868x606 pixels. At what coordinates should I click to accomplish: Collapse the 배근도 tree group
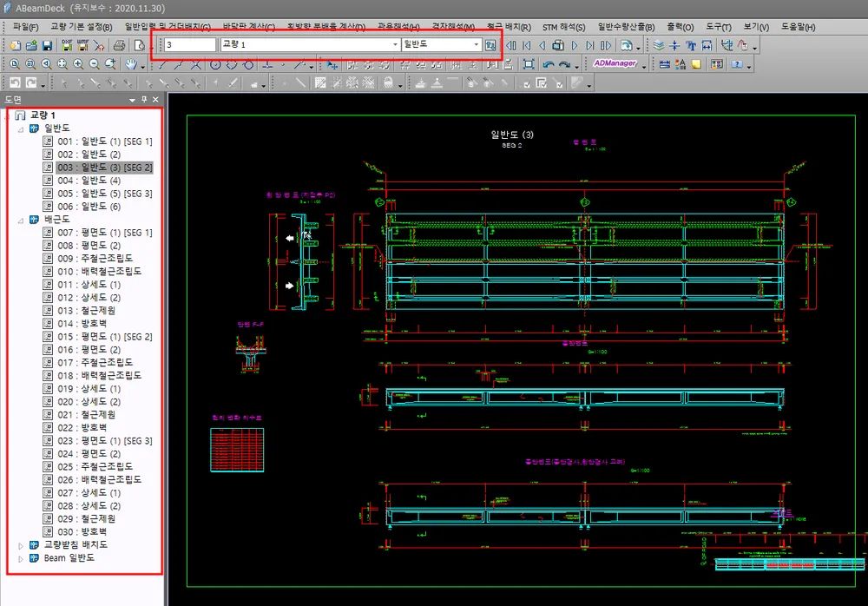pos(21,220)
